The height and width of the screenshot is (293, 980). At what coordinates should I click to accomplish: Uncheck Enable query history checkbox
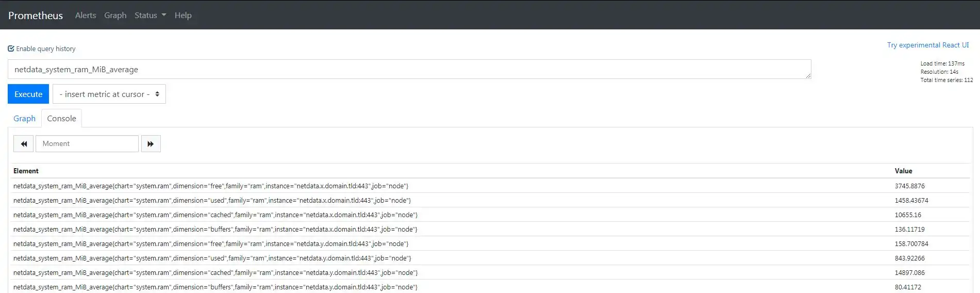pos(11,48)
